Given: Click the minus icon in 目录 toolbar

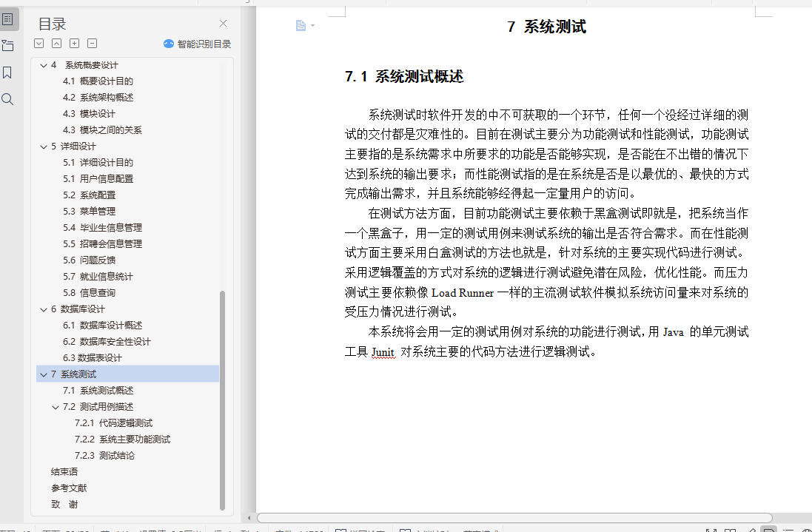Looking at the screenshot, I should (x=93, y=44).
